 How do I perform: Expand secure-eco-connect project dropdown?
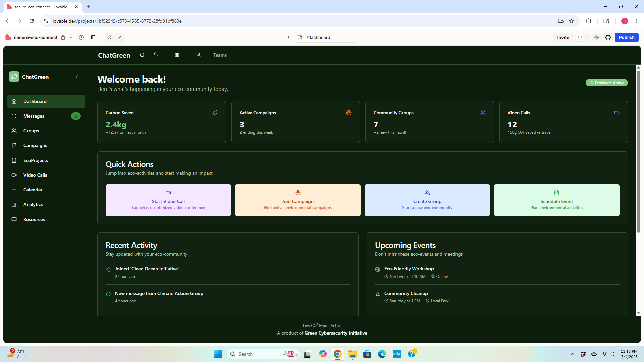(x=71, y=37)
